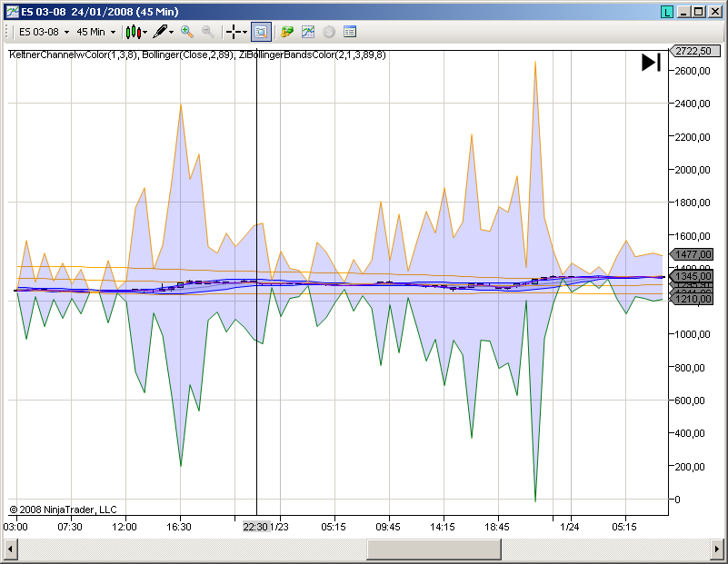Viewport: 728px width, 564px height.
Task: Open the data box table icon
Action: pyautogui.click(x=350, y=32)
